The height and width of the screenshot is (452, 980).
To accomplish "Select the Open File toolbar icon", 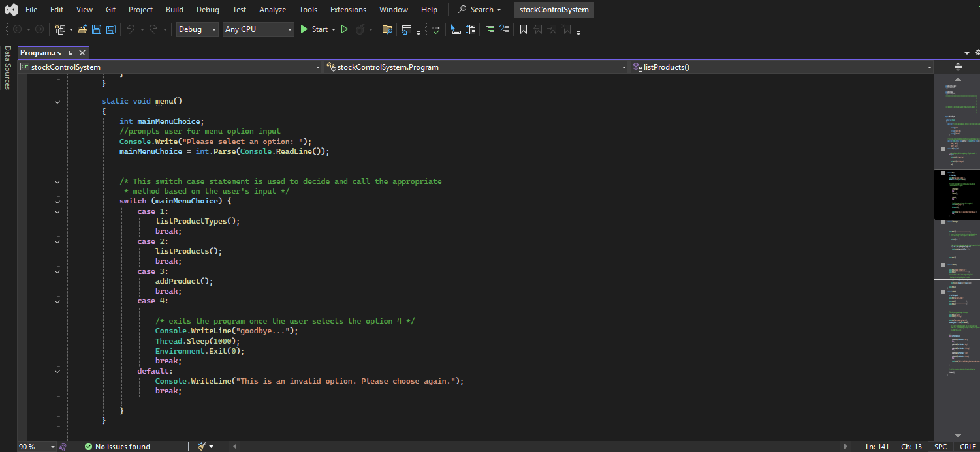I will (x=82, y=29).
